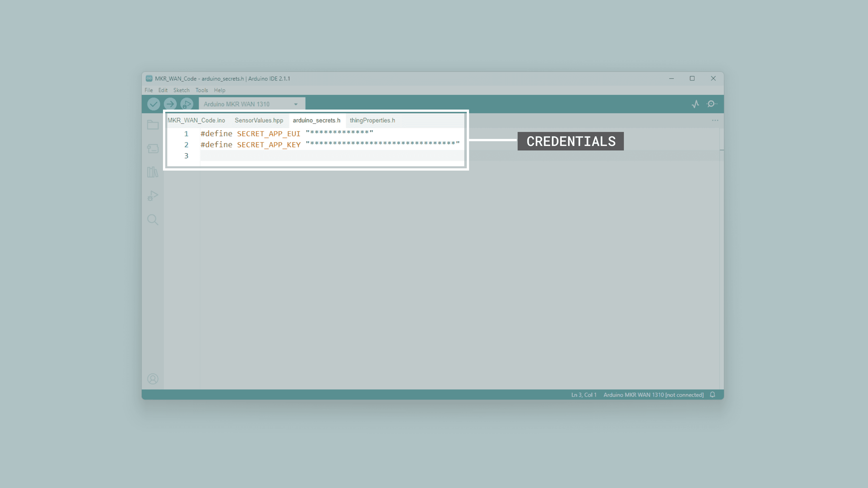The width and height of the screenshot is (868, 488).
Task: Open the Sketchbook folder sidebar icon
Action: tap(153, 125)
